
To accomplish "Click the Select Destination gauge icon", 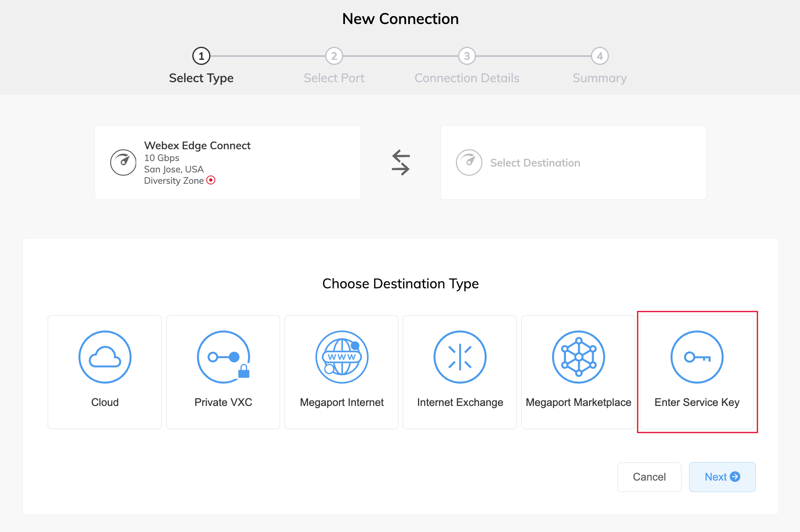I will tap(469, 162).
